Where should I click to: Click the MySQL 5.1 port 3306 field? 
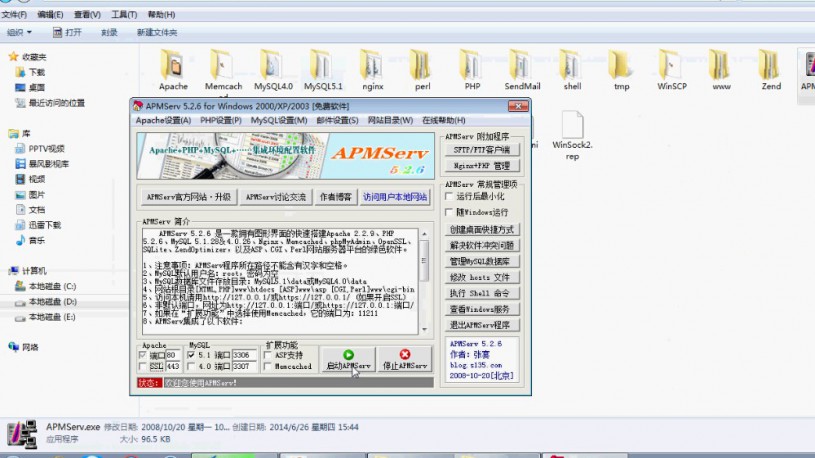(x=244, y=355)
